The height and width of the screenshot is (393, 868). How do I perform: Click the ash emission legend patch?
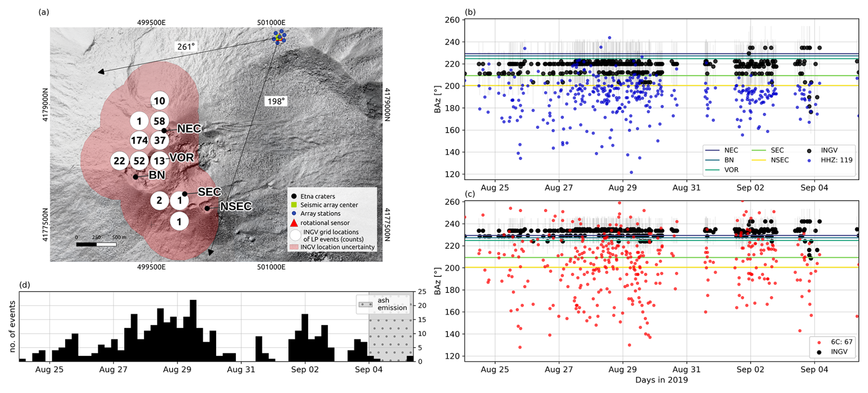pyautogui.click(x=365, y=304)
